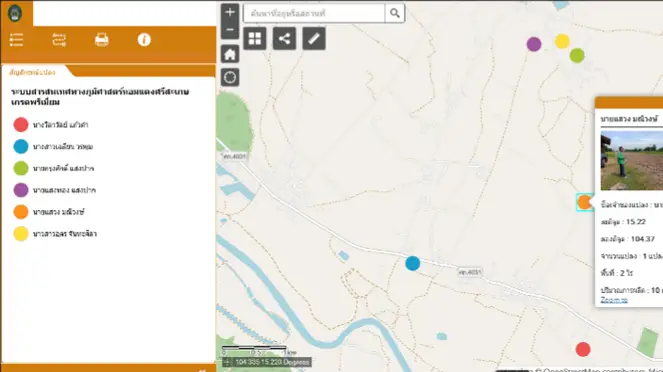Screen dimensions: 663x372
Task: Return to default map extent home
Action: (x=230, y=54)
